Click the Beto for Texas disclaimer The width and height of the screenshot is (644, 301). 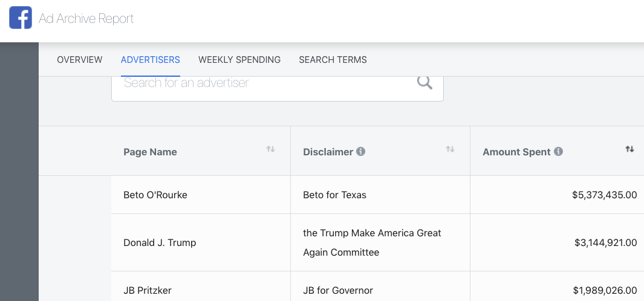[x=334, y=195]
